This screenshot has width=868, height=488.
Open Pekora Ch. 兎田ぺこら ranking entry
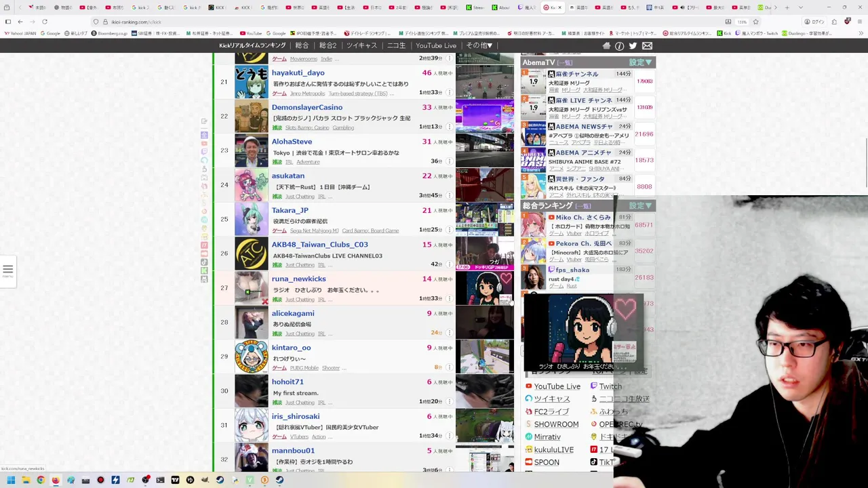[x=587, y=251]
